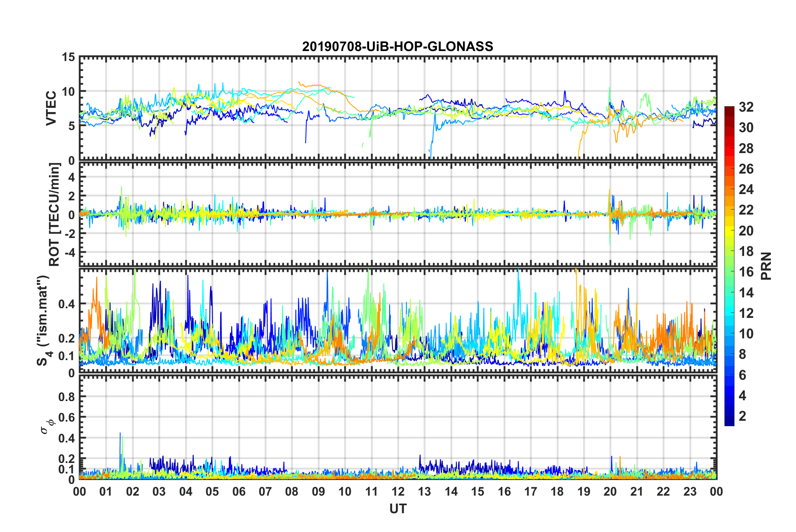Select UT axis tick label 17
The height and width of the screenshot is (532, 796).
pyautogui.click(x=531, y=491)
